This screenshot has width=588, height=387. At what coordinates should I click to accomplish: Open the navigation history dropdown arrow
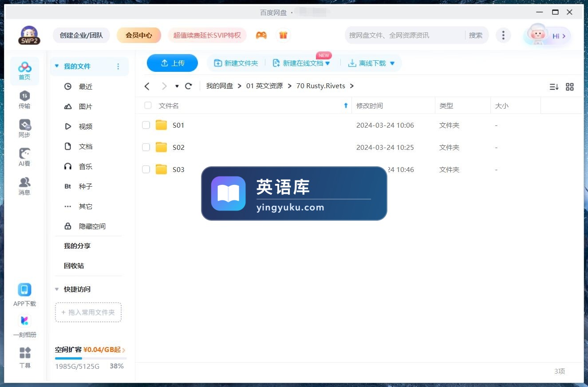coord(177,86)
